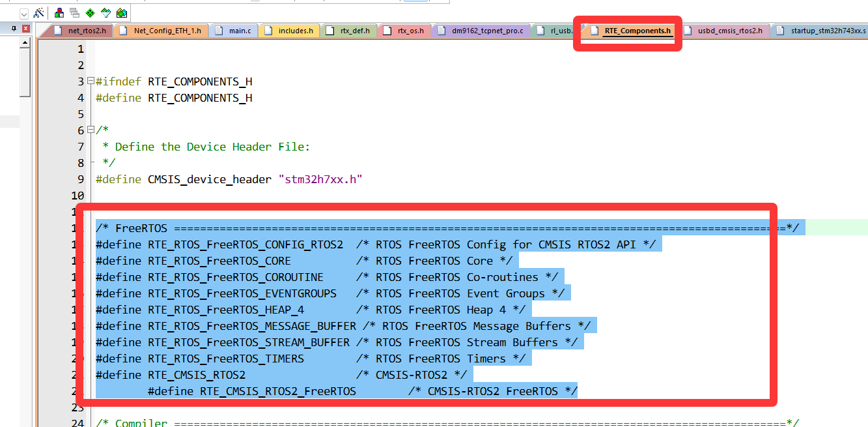Open Manage Run-Time Environment green diamond icon
This screenshot has width=868, height=427.
(90, 12)
